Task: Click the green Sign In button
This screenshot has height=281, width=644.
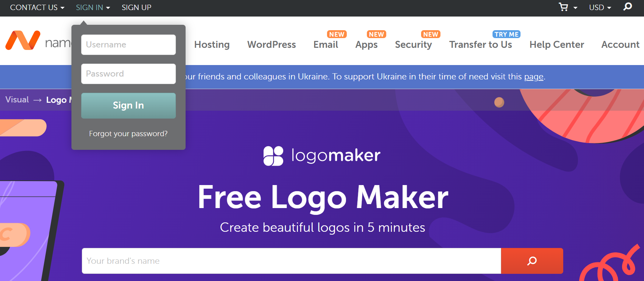Action: 129,106
